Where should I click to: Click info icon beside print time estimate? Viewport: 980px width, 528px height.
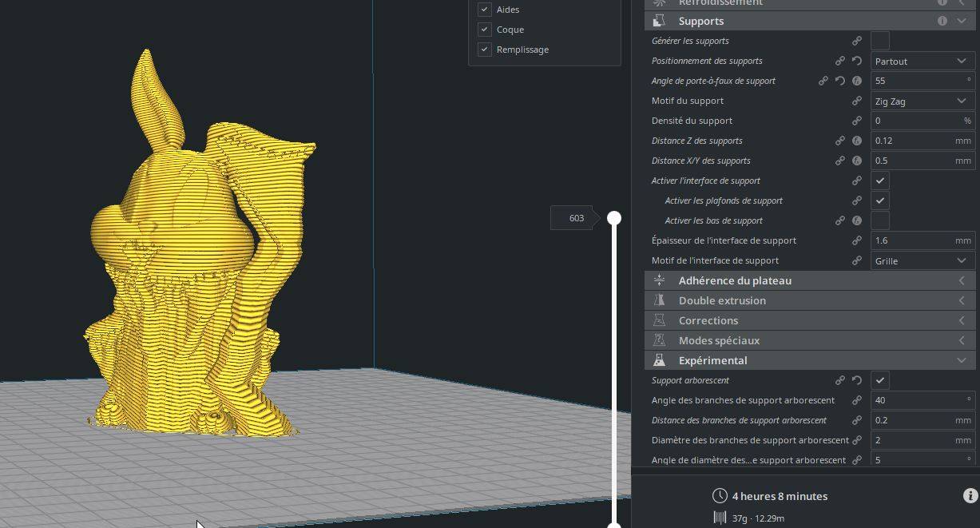970,496
